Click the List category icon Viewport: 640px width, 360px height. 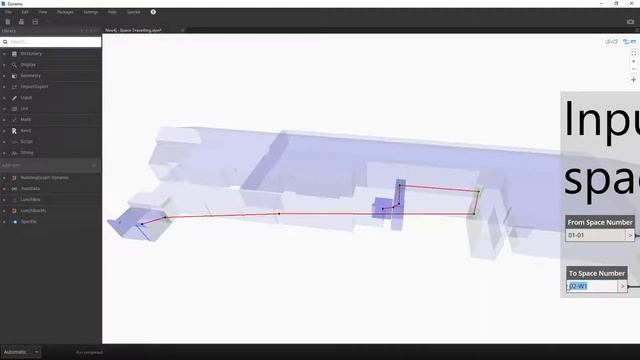pos(14,109)
